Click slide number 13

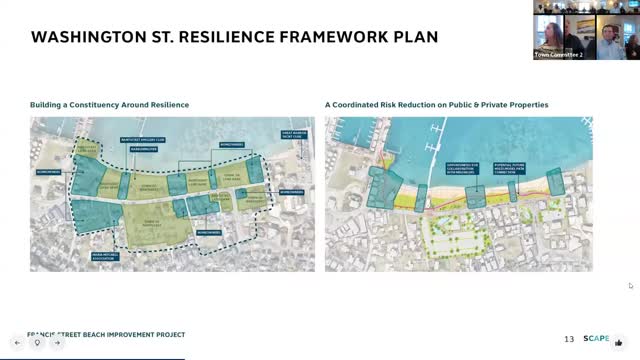click(x=569, y=339)
